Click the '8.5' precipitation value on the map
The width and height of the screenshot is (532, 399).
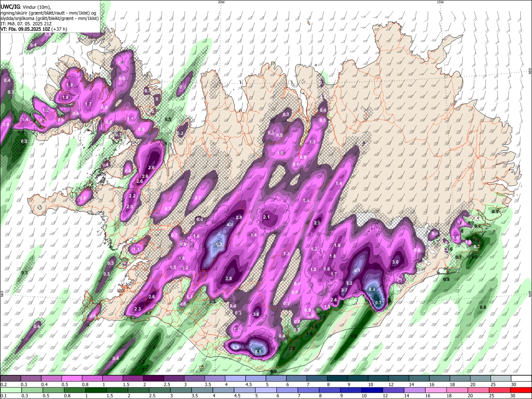click(x=258, y=352)
